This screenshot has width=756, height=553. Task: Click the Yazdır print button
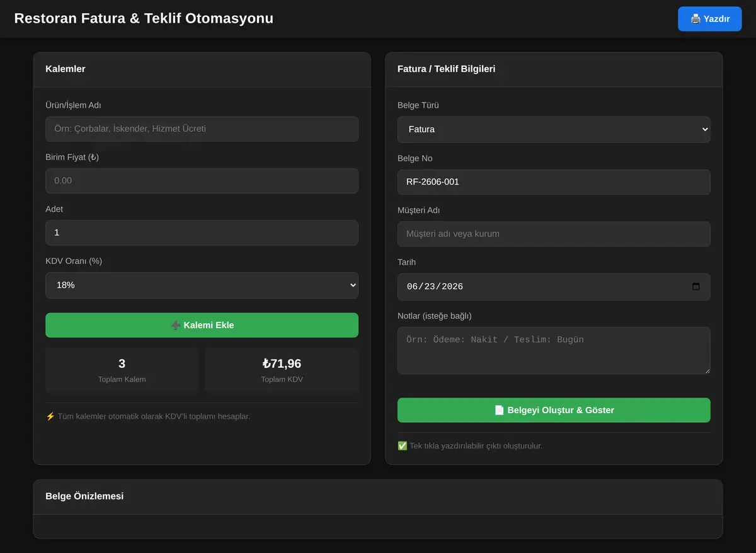710,19
